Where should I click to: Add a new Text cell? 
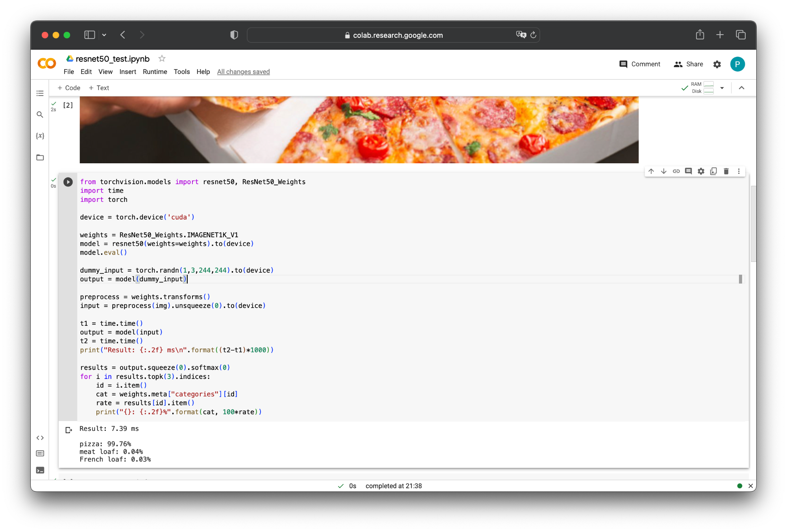click(99, 88)
